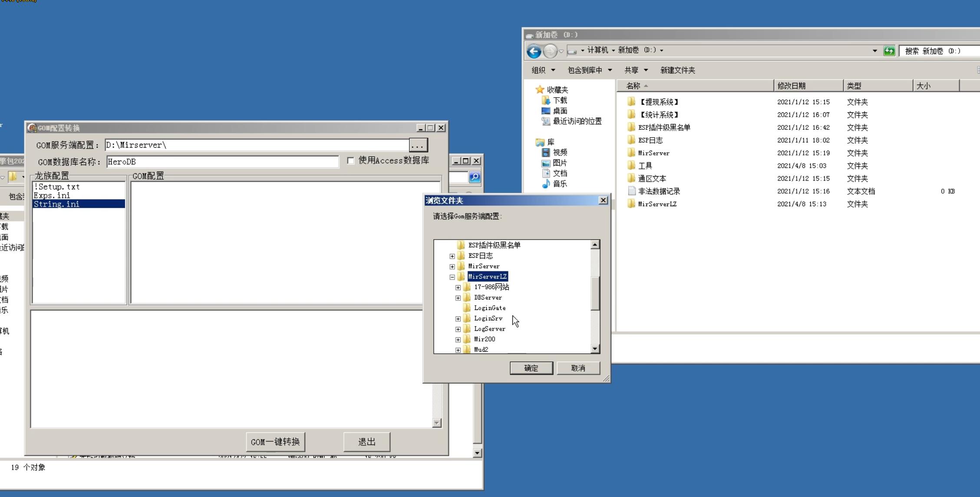The height and width of the screenshot is (497, 980).
Task: Select MirServerLZ in the browse folder tree
Action: (x=487, y=276)
